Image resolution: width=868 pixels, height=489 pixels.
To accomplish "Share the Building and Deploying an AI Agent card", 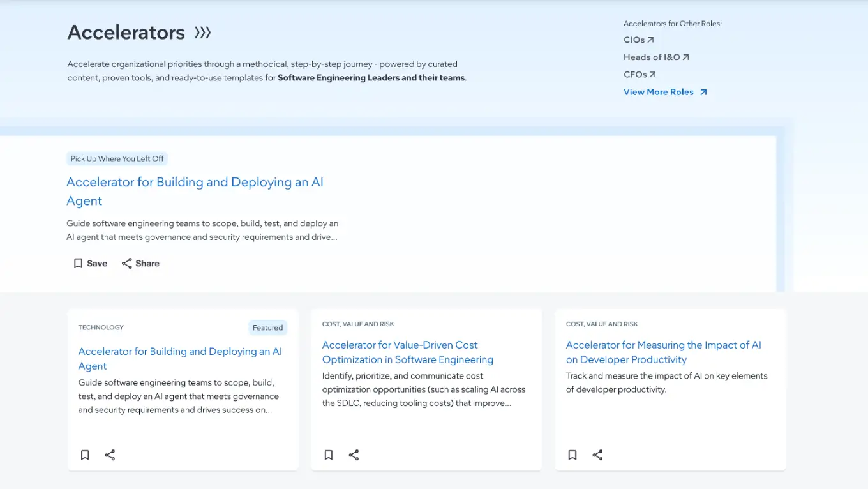I will coord(110,455).
